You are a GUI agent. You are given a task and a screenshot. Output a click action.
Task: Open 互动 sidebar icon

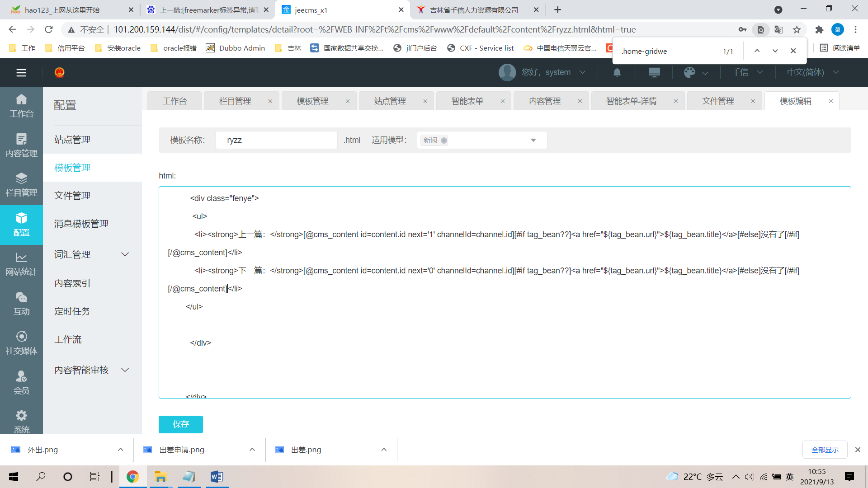coord(21,304)
